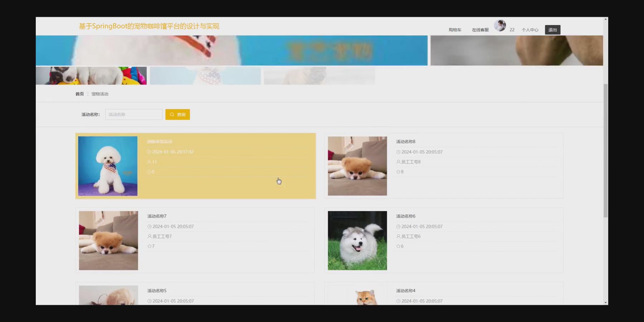Click the 查询 search button
Image resolution: width=644 pixels, height=322 pixels.
click(177, 114)
